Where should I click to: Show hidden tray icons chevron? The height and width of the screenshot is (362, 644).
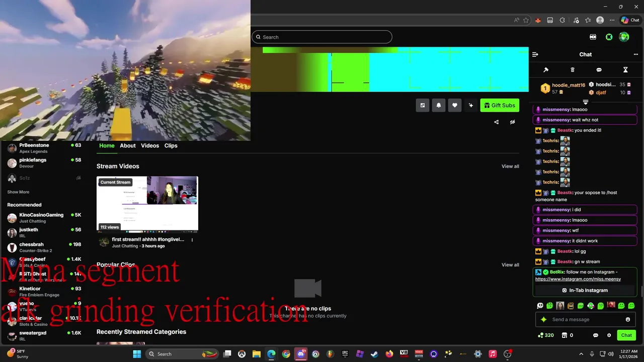(x=581, y=354)
